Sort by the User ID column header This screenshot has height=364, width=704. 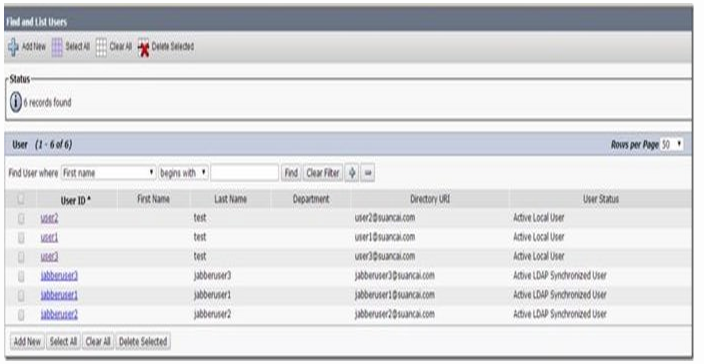[x=75, y=200]
